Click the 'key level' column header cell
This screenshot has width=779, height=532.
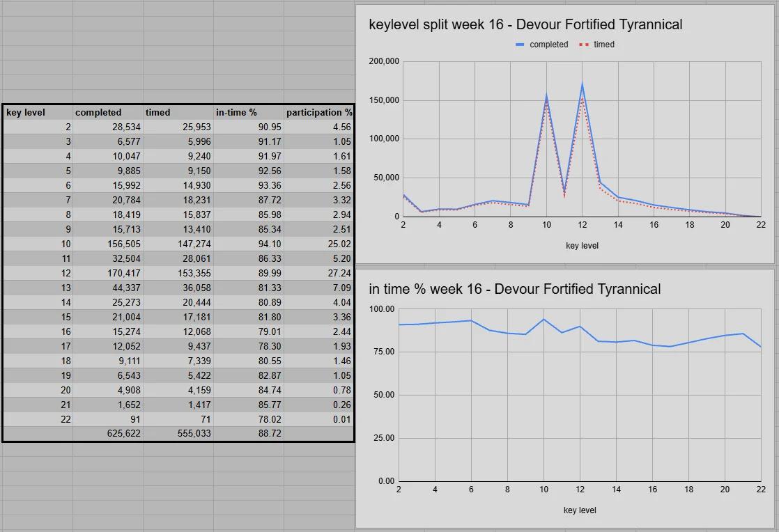[x=38, y=112]
